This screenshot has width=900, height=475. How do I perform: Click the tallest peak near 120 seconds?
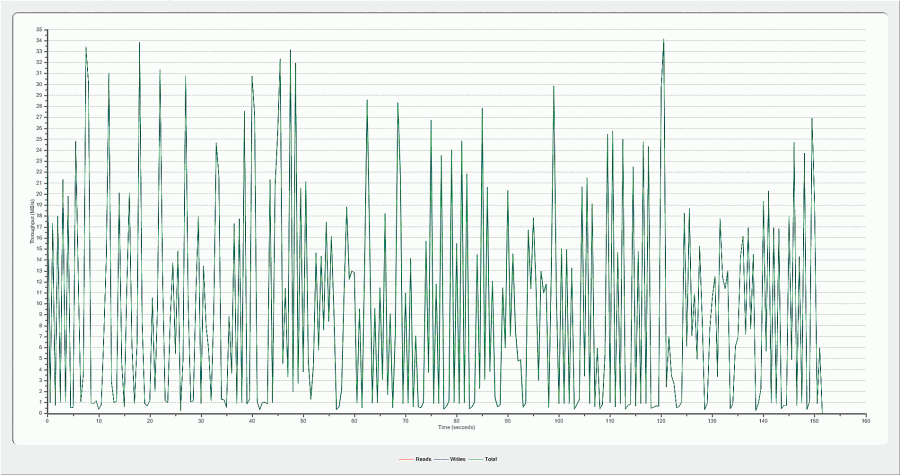[x=663, y=41]
